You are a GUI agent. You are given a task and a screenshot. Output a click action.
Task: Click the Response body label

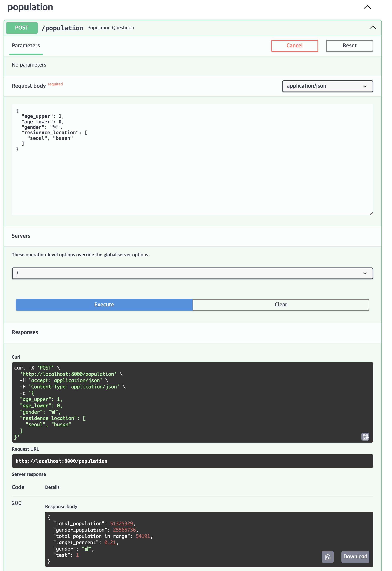pos(61,506)
